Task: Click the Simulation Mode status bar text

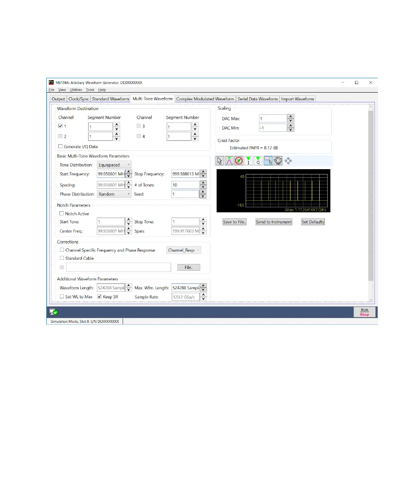Action: pos(85,322)
